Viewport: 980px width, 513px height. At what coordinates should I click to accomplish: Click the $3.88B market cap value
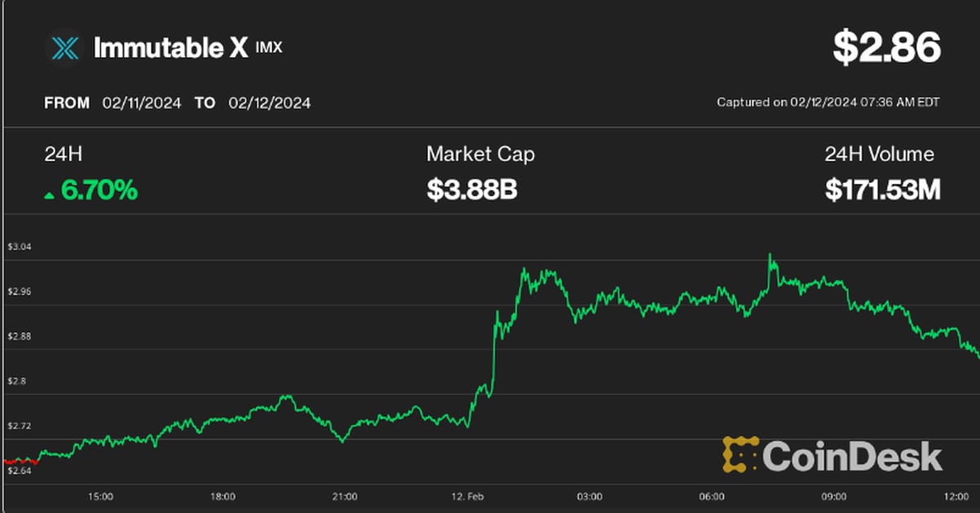(x=472, y=191)
